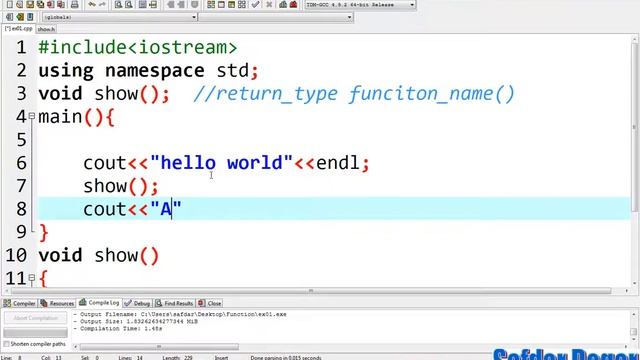Click 'Done parsing in 0.015 seconds' status text
This screenshot has width=640, height=360.
(x=286, y=358)
